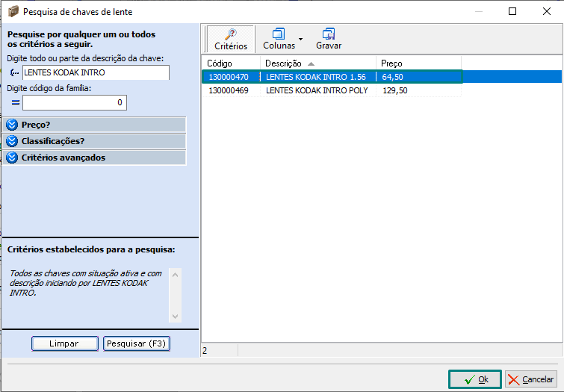Click the Gravar toolbar button
This screenshot has height=392, width=564.
pyautogui.click(x=329, y=39)
